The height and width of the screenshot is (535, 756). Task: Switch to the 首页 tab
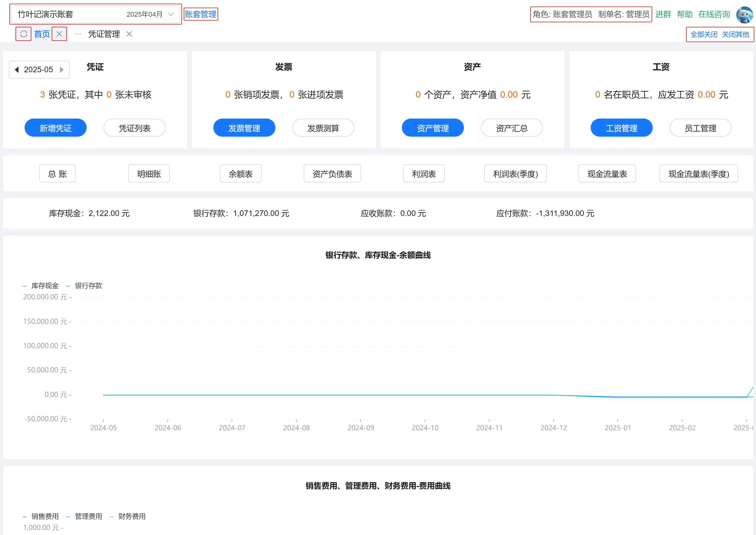click(42, 34)
